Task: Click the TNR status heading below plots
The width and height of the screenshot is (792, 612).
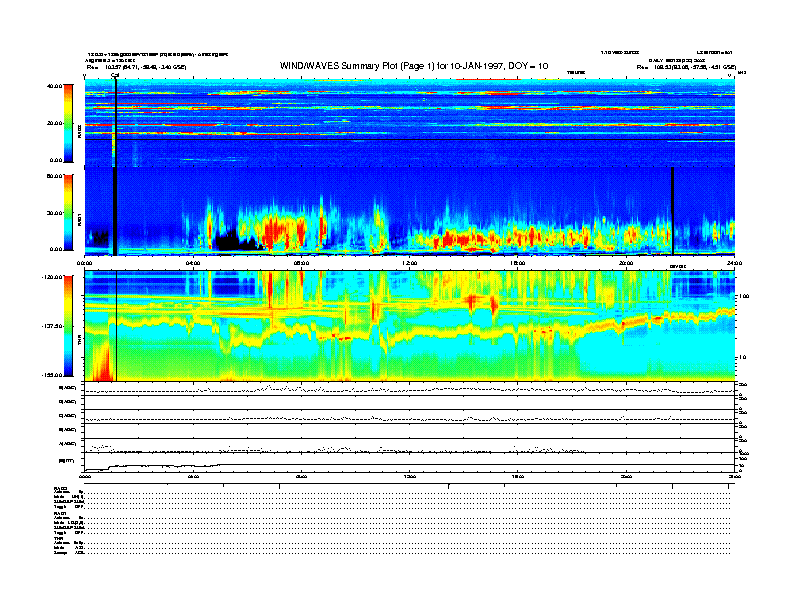Action: [58, 539]
